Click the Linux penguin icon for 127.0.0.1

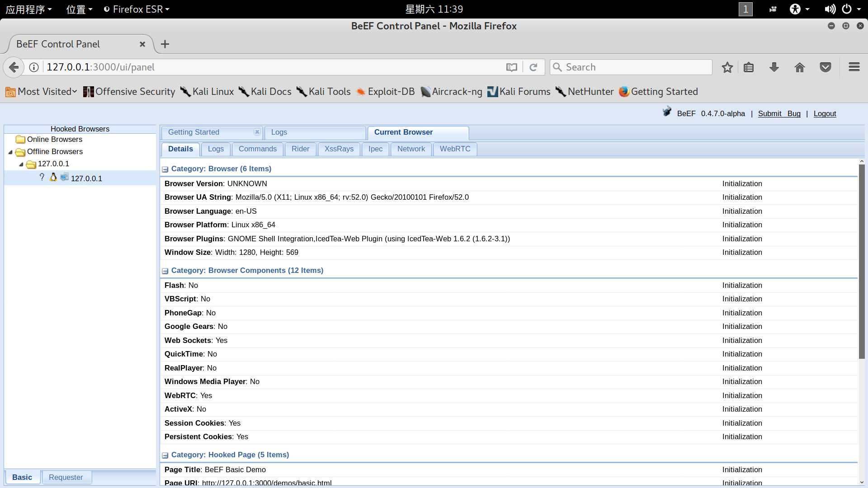pyautogui.click(x=53, y=177)
